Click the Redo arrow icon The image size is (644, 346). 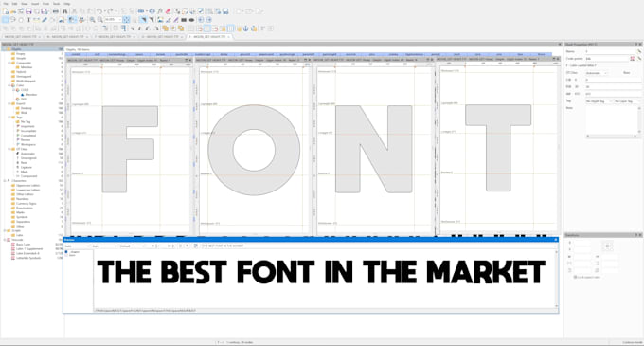(x=110, y=11)
